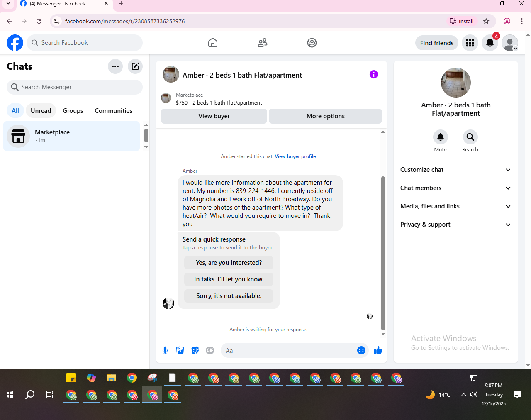Open a new browser tab
Viewport: 531px width, 420px height.
121,4
